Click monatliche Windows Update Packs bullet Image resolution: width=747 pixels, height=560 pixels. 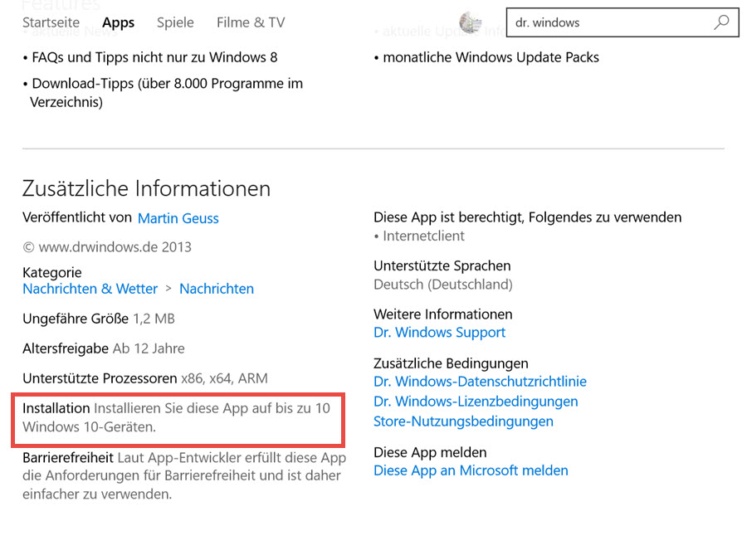(486, 57)
